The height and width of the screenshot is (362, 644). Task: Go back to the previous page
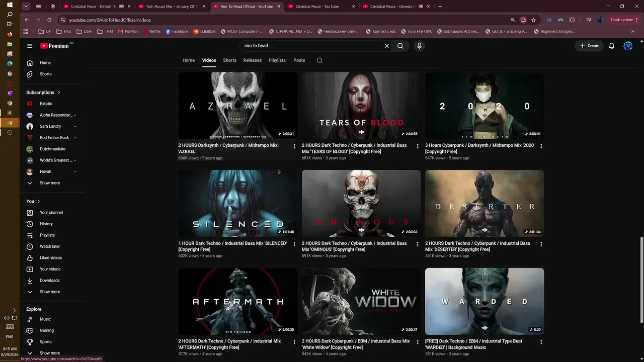coord(27,20)
